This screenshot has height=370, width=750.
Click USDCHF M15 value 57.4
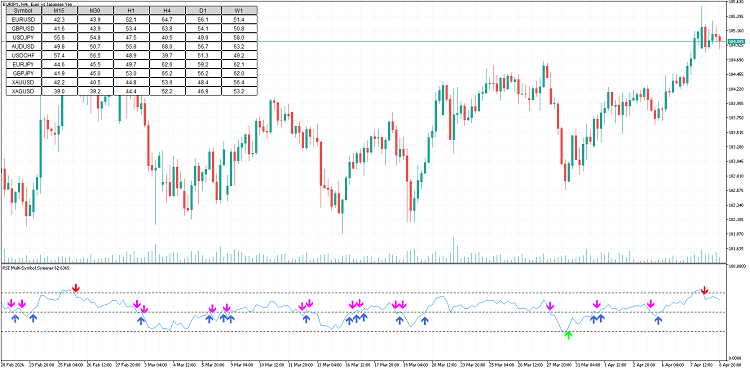tap(60, 55)
